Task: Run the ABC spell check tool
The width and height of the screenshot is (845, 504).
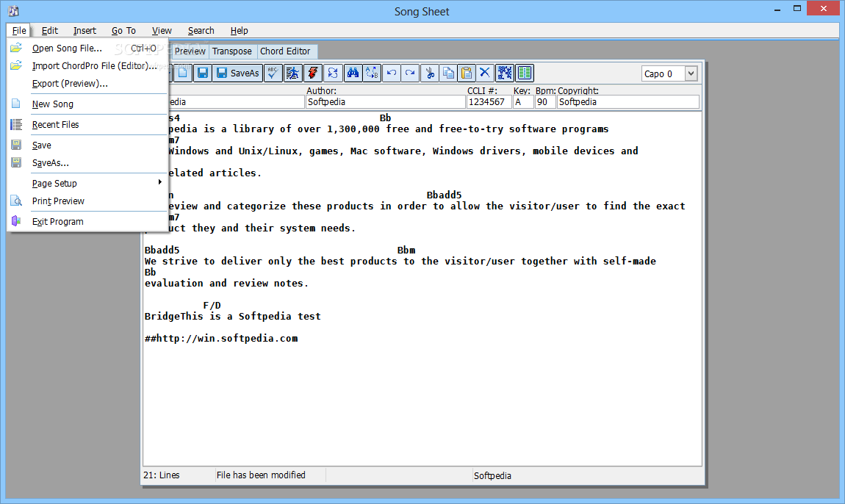Action: click(273, 73)
